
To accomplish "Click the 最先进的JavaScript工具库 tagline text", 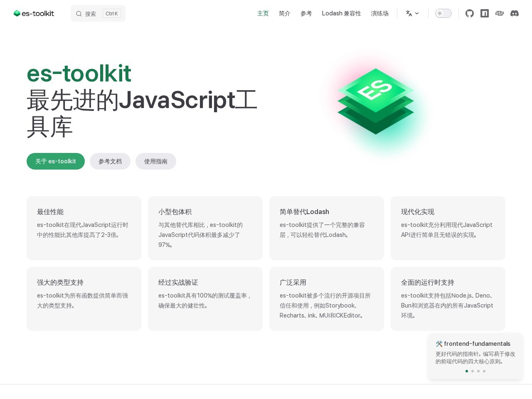I will (x=142, y=113).
